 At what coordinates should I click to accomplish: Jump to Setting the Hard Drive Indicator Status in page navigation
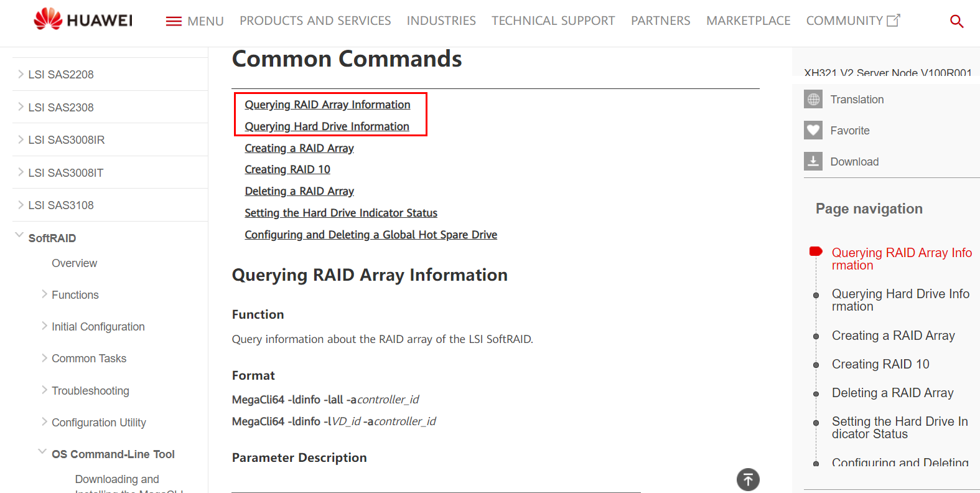click(900, 428)
